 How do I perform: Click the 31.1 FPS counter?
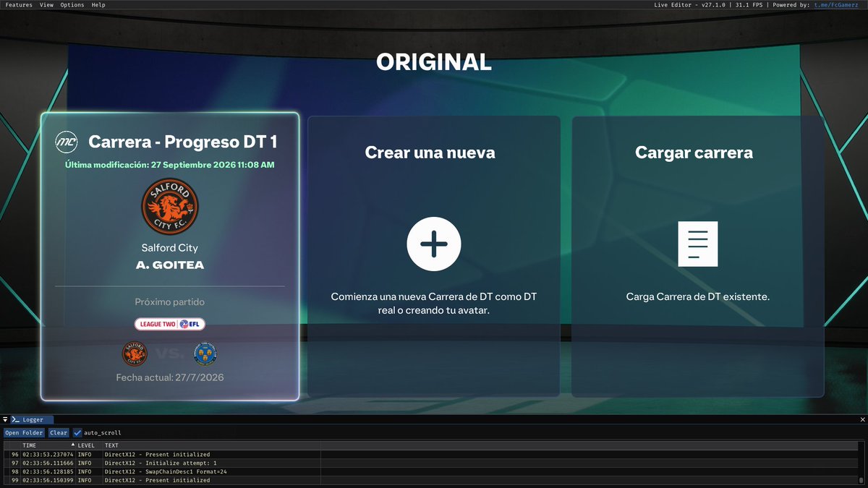[749, 5]
